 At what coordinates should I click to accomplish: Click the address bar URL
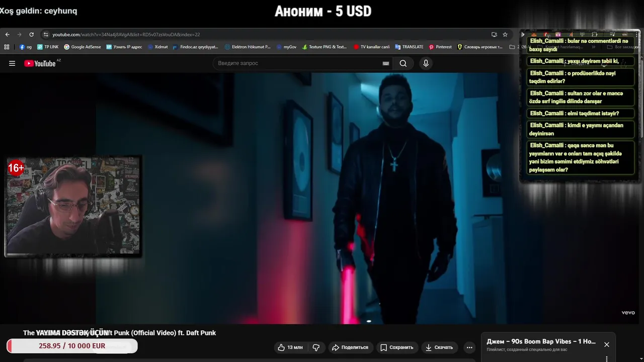point(126,35)
